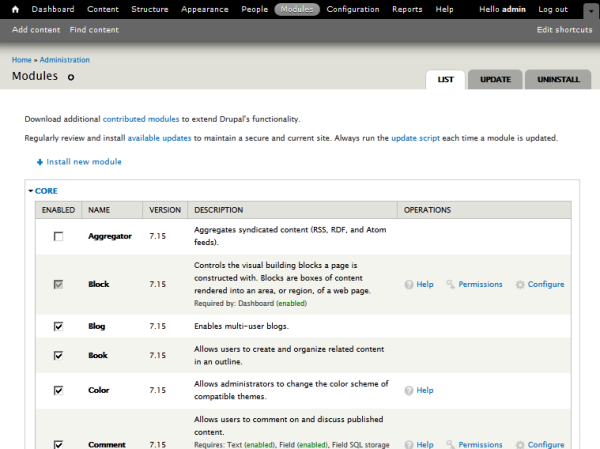600x449 pixels.
Task: Open the Structure menu
Action: [x=149, y=9]
